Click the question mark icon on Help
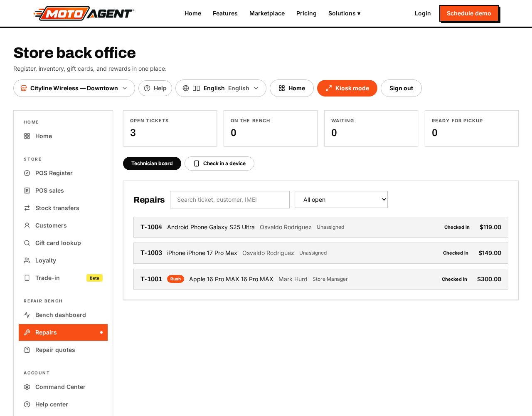 [147, 88]
